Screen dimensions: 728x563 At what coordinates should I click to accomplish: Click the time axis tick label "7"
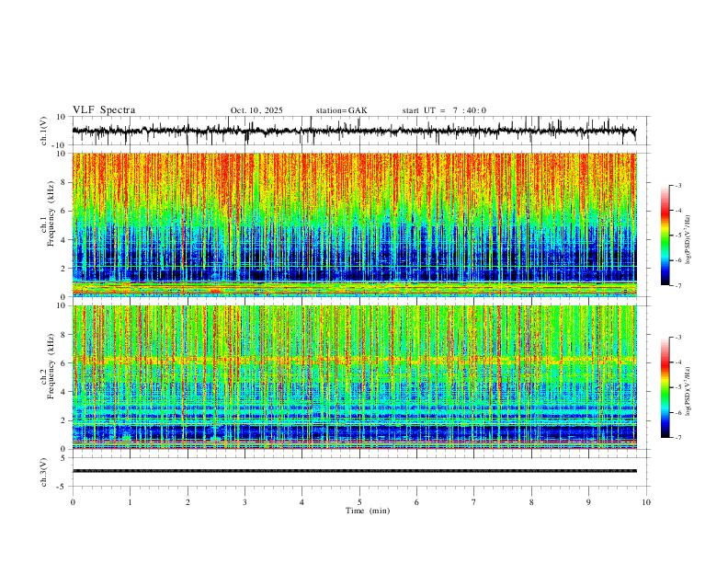coord(474,502)
